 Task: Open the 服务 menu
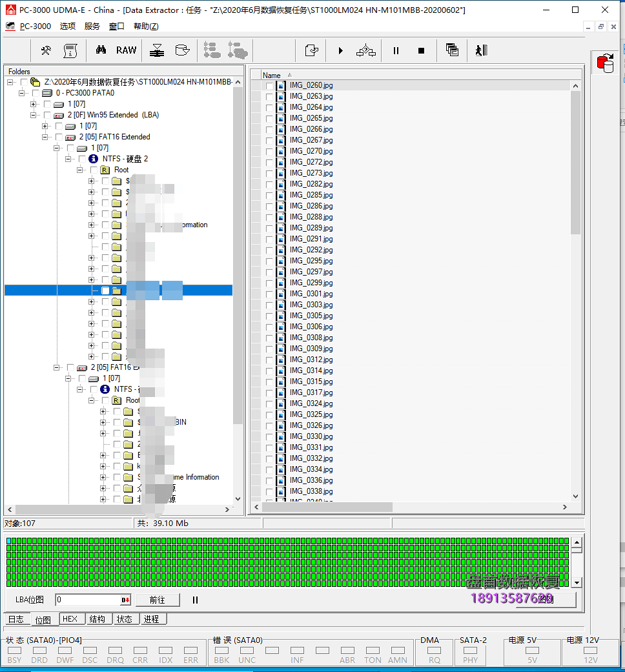(92, 26)
